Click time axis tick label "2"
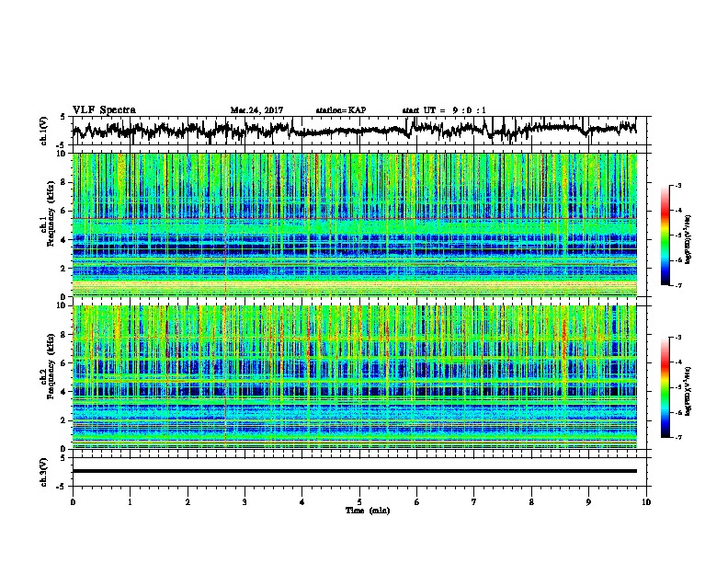 point(188,502)
